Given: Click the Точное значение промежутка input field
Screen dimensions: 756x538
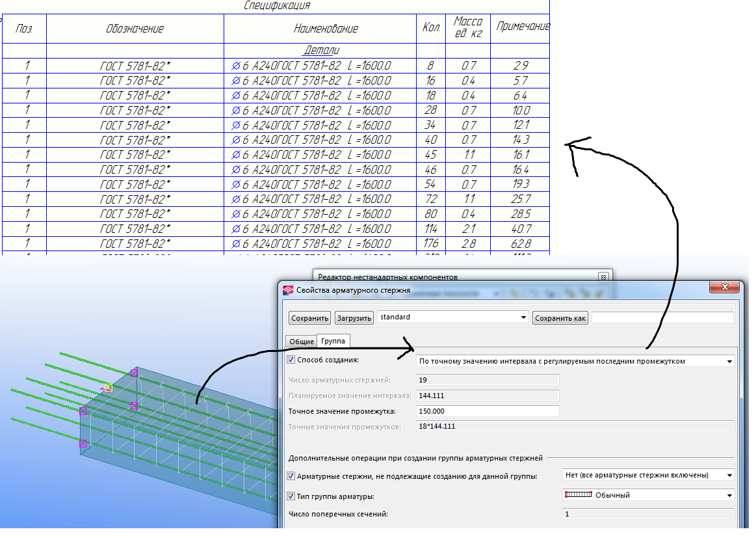Looking at the screenshot, I should [x=488, y=411].
